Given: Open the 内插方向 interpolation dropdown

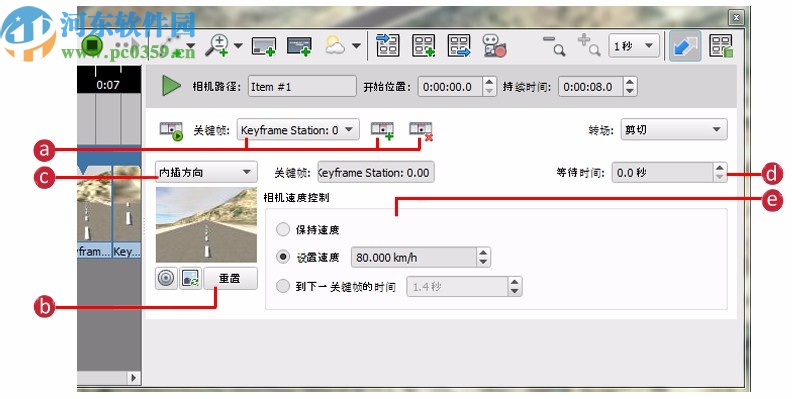Looking at the screenshot, I should pos(206,172).
